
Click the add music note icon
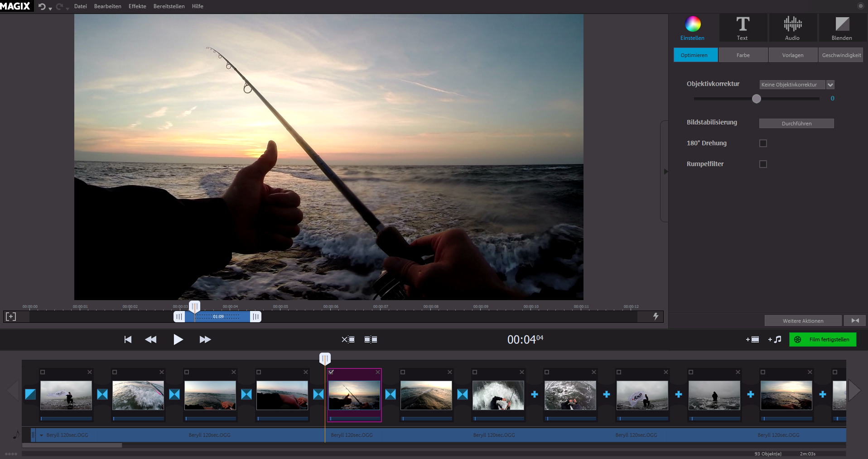[775, 339]
